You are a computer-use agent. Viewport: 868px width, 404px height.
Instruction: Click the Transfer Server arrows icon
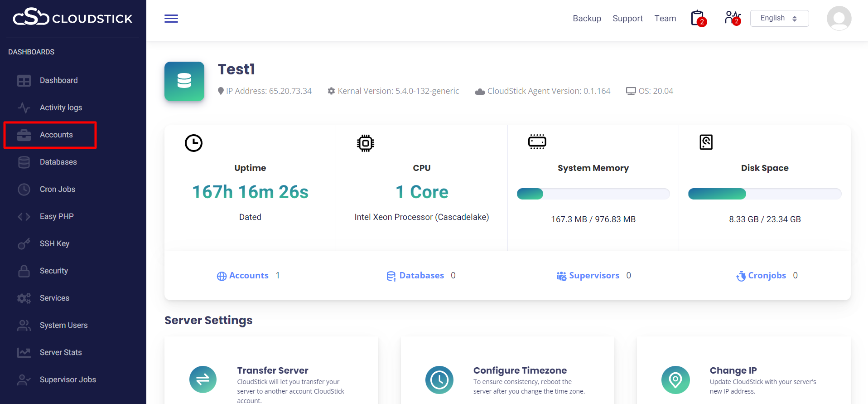click(203, 380)
